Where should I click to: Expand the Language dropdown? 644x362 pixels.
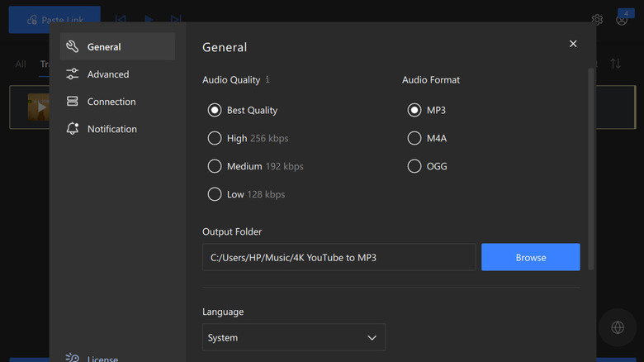pyautogui.click(x=293, y=337)
